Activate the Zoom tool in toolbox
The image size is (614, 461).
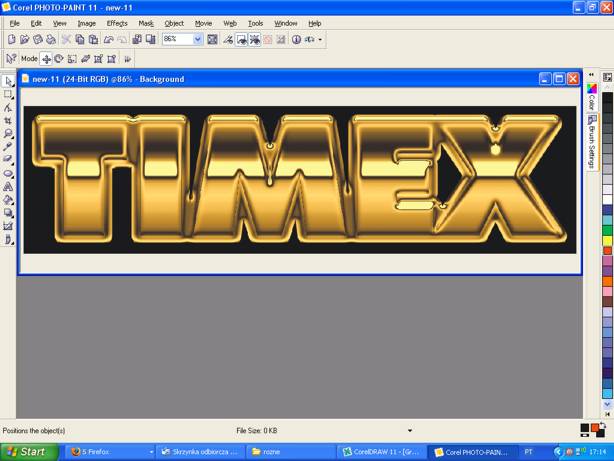9,133
